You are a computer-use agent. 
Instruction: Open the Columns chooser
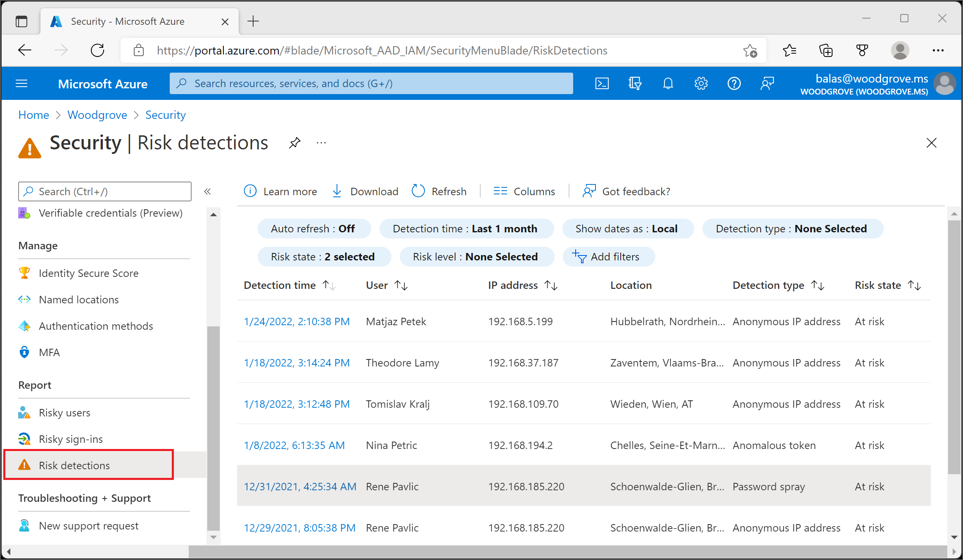(x=524, y=191)
